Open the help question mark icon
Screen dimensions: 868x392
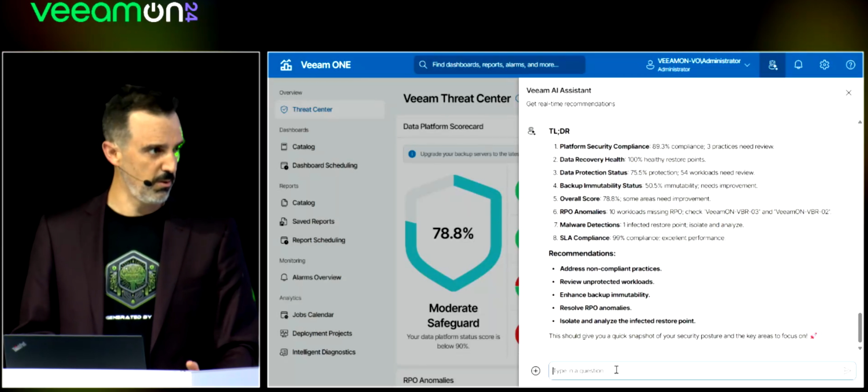tap(851, 65)
